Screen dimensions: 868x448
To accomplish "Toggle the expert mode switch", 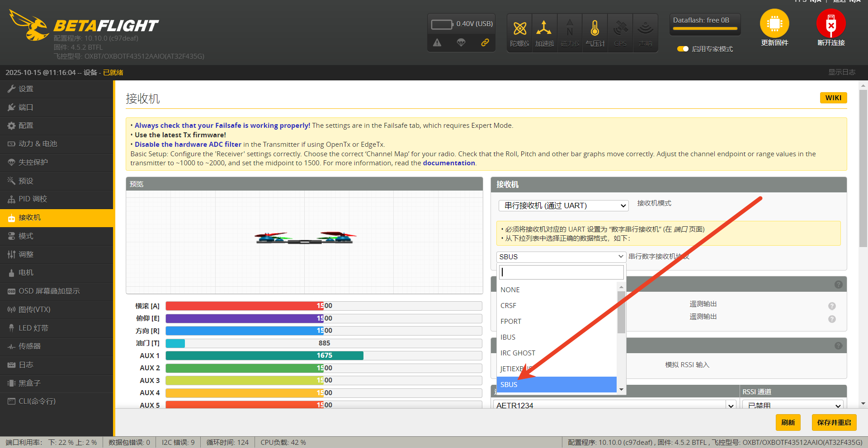I will [x=682, y=49].
